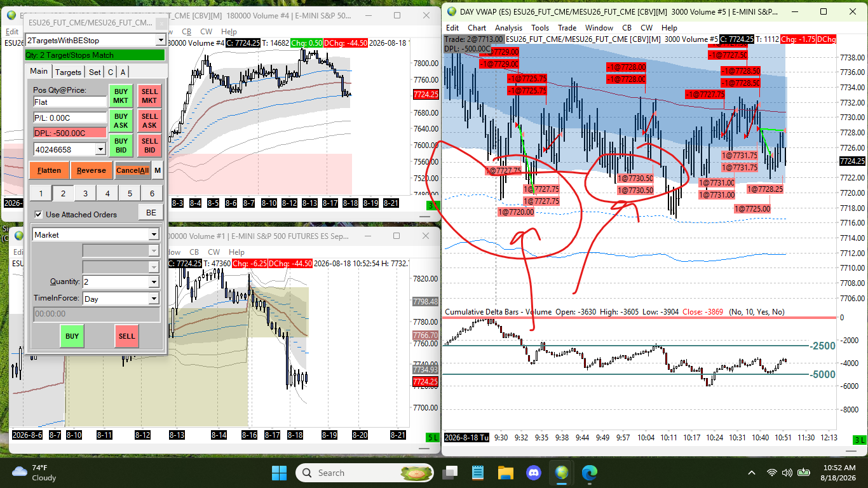The width and height of the screenshot is (868, 488).
Task: Open Edit menu in DAY VWAP window
Action: pos(452,28)
